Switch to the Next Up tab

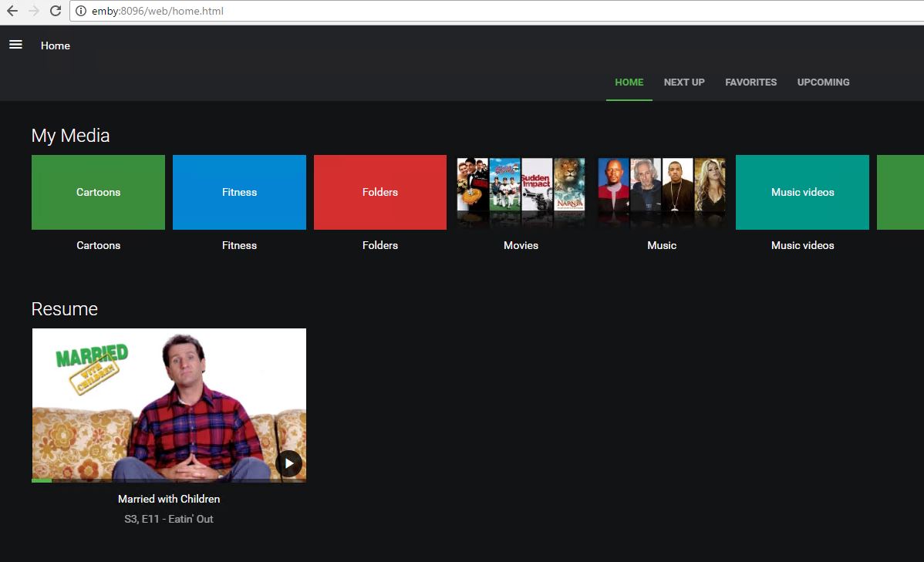684,82
